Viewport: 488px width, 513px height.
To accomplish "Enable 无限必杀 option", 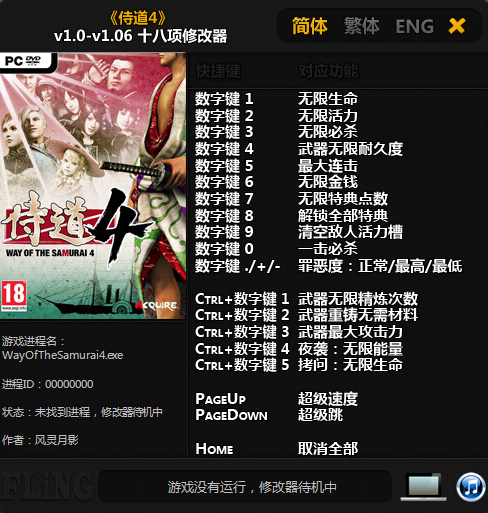I will click(x=328, y=132).
